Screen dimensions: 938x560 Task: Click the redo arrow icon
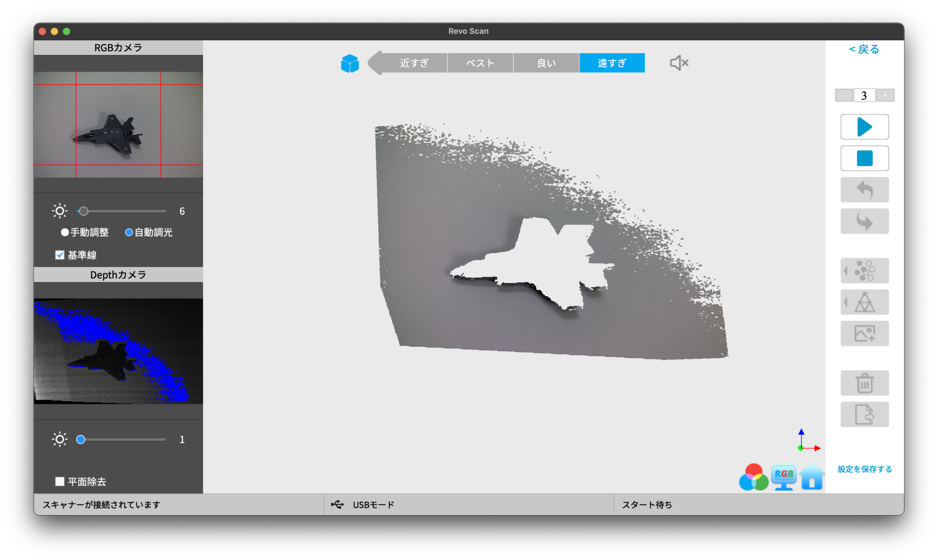pyautogui.click(x=864, y=221)
